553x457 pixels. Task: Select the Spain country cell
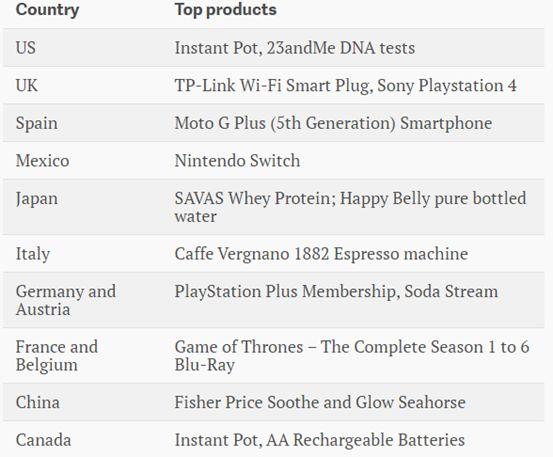tap(37, 123)
